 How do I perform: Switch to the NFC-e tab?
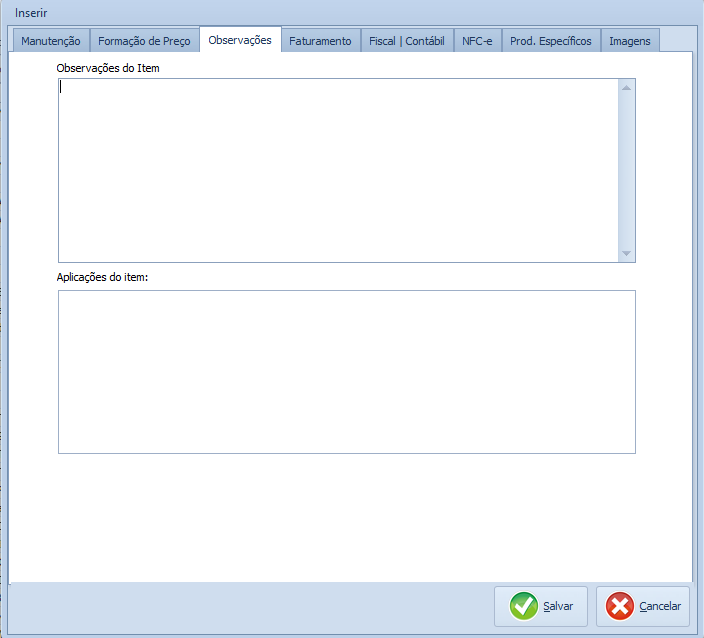pyautogui.click(x=477, y=41)
